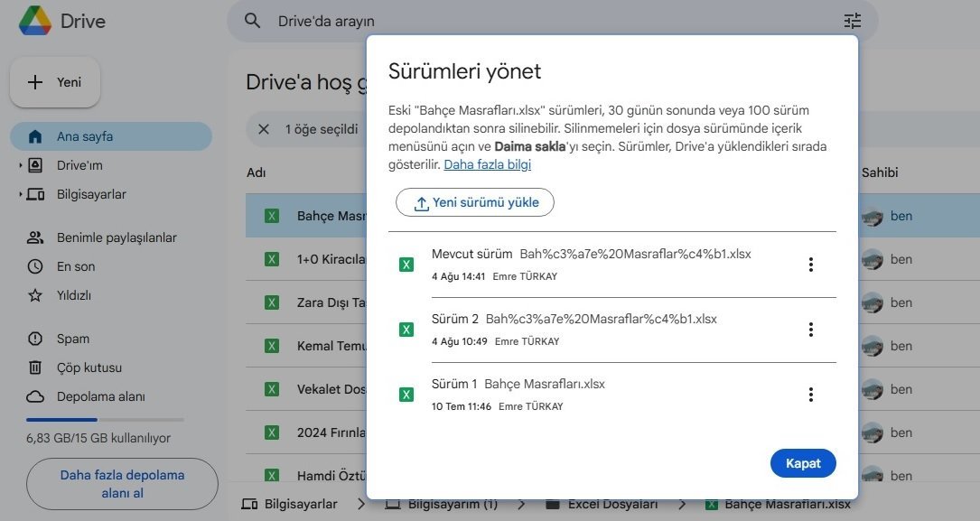The image size is (980, 521).
Task: Open Daha fazla bilgi link
Action: [488, 165]
